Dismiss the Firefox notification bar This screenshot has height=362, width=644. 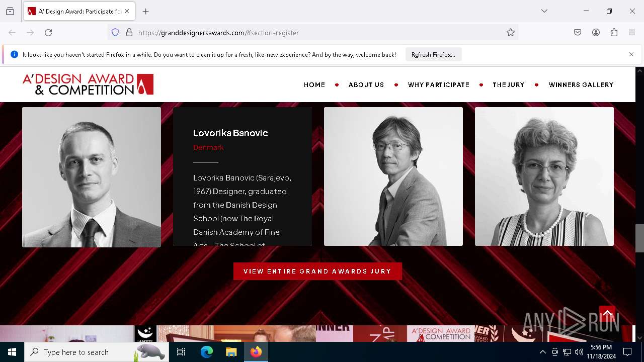[x=631, y=54]
